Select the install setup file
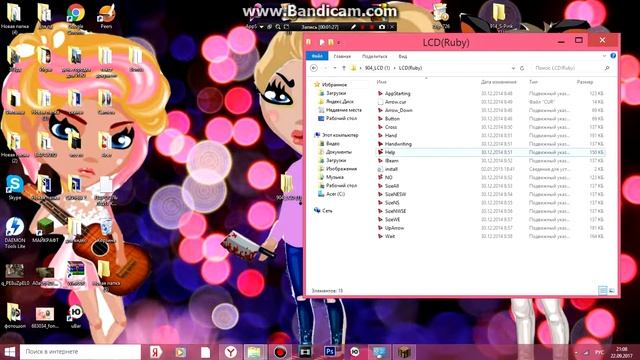The width and height of the screenshot is (640, 360). point(391,169)
